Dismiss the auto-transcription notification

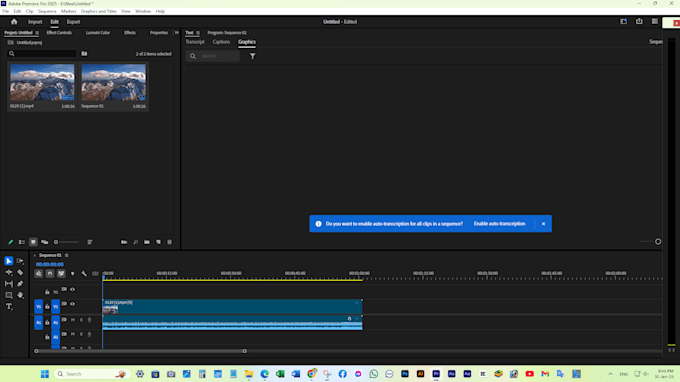pos(543,224)
